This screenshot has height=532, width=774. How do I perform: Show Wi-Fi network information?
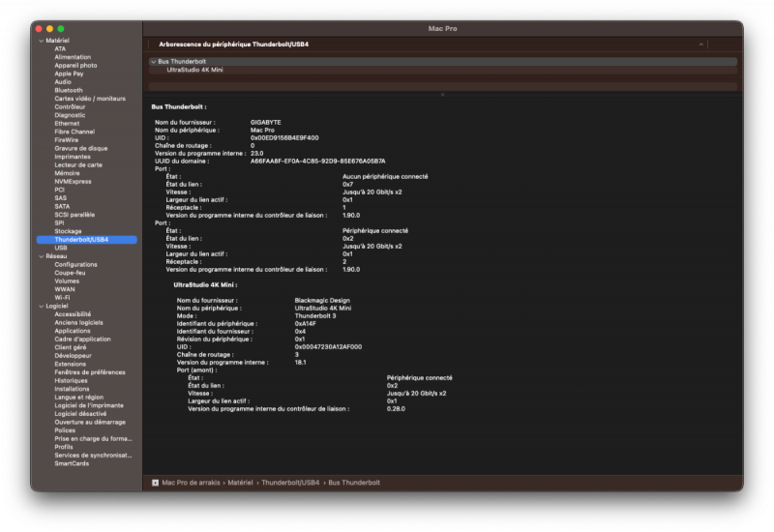pyautogui.click(x=62, y=298)
